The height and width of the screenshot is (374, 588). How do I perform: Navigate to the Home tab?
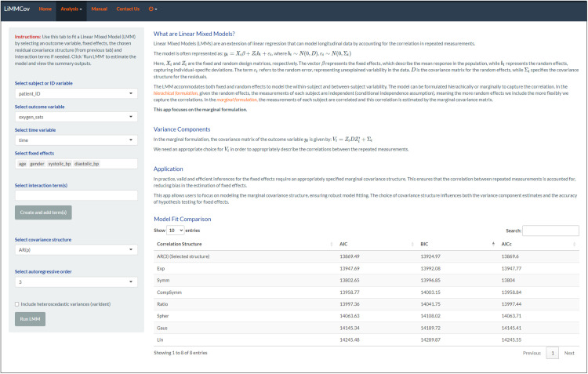[x=45, y=9]
